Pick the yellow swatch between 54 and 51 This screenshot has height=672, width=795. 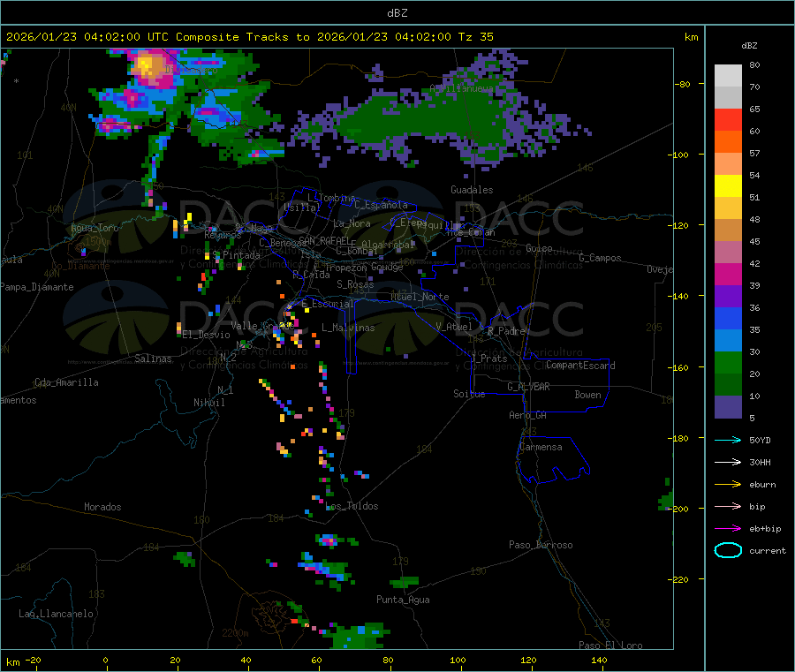coord(728,186)
